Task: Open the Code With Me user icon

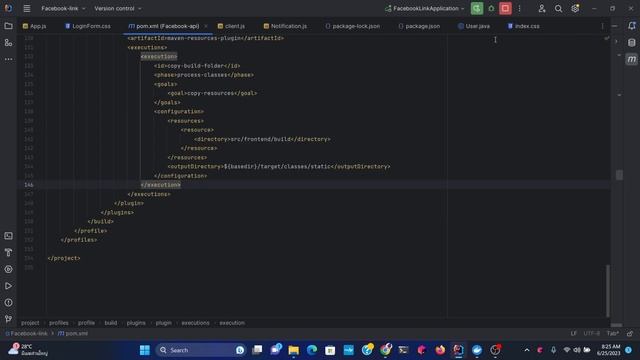Action: coord(542,9)
